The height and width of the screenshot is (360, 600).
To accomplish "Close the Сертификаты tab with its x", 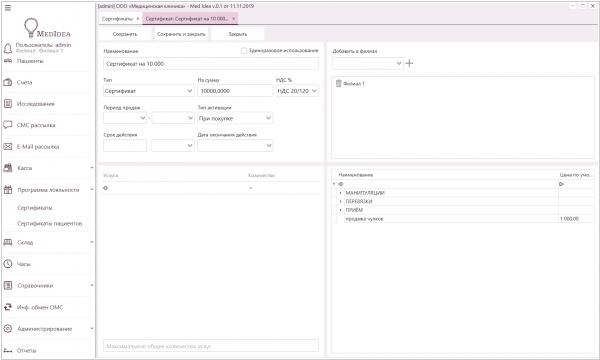I will pos(138,19).
